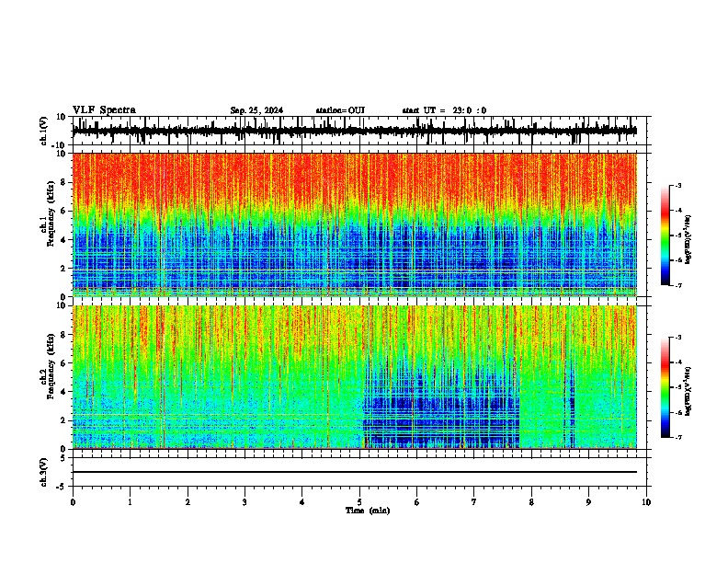Click the time axis tick label '0'
The width and height of the screenshot is (728, 563).
pos(73,502)
